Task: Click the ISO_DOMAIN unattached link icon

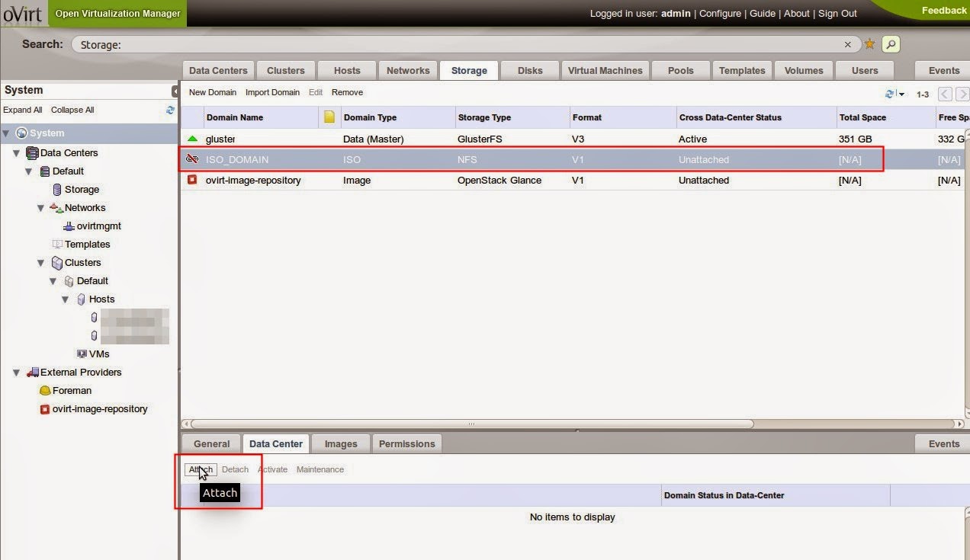Action: (x=192, y=160)
